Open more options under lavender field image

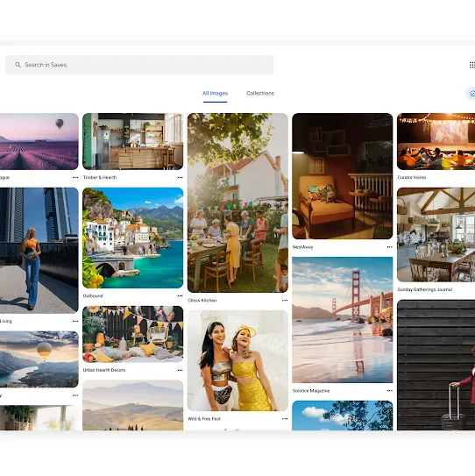tap(75, 177)
